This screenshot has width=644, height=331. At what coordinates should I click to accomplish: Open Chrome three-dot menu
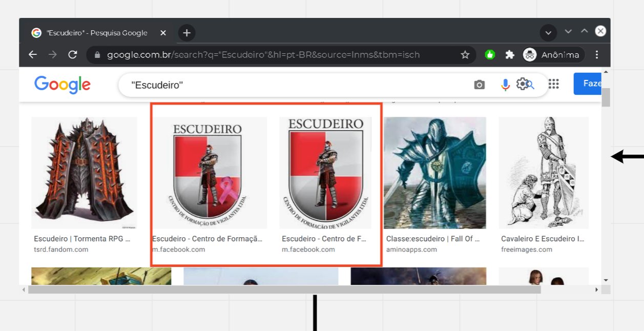(x=597, y=55)
